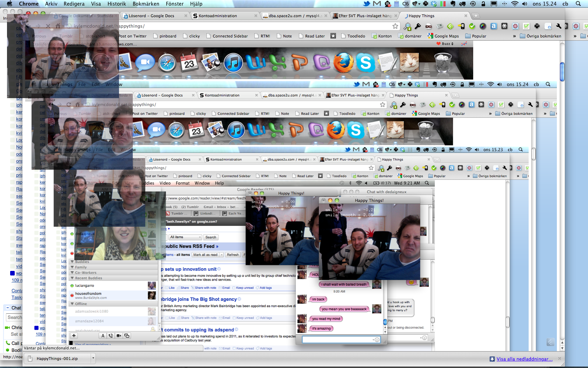Click the Twitter bird in the top menu bar
Screen dimensions: 588x368
[366, 4]
